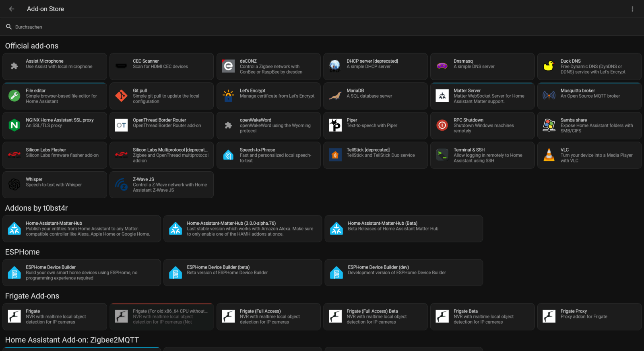Click the Git pull add-on icon
The image size is (644, 351).
121,96
